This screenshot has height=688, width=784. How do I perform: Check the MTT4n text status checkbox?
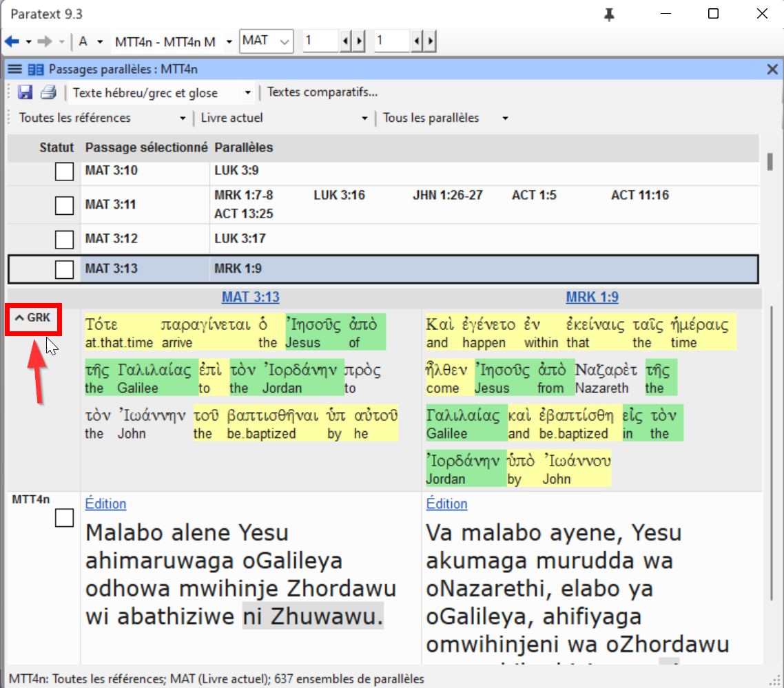[x=64, y=518]
